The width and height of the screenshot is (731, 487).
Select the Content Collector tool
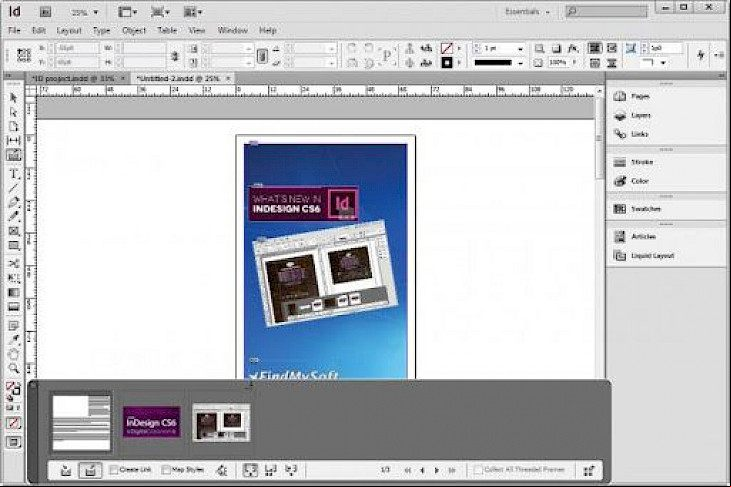point(14,155)
